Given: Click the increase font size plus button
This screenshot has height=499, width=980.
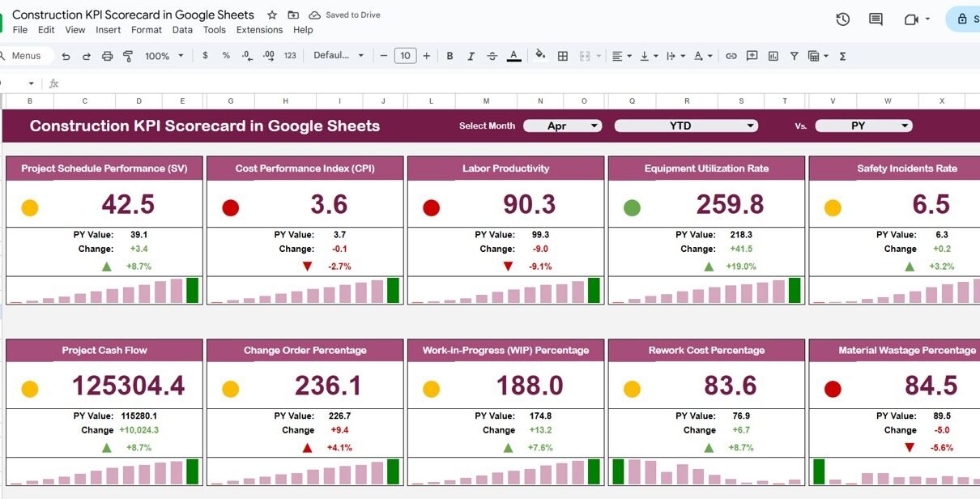Looking at the screenshot, I should pyautogui.click(x=427, y=56).
